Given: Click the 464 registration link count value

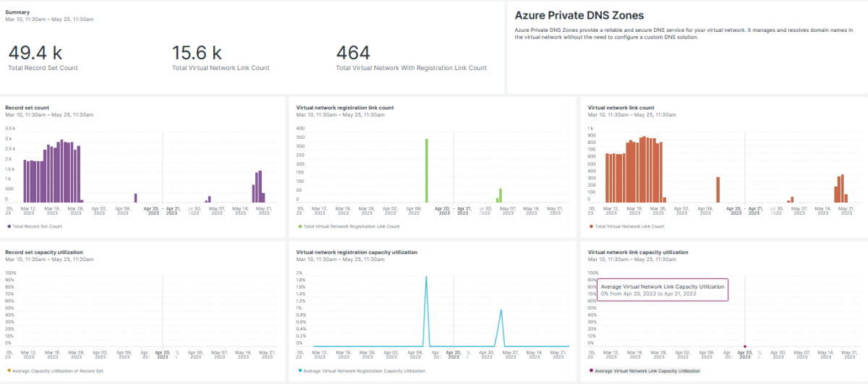Looking at the screenshot, I should click(x=353, y=53).
